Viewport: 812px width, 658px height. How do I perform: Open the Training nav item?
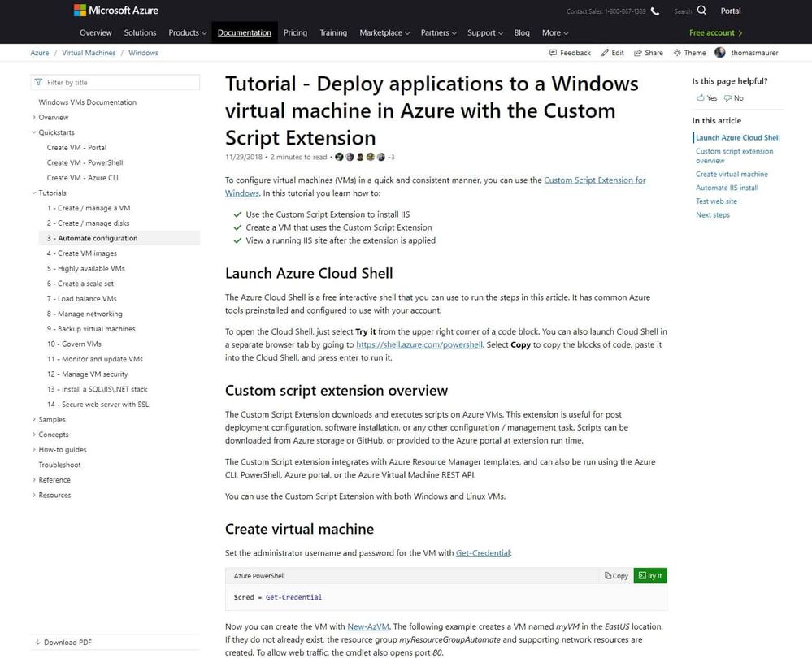point(333,32)
